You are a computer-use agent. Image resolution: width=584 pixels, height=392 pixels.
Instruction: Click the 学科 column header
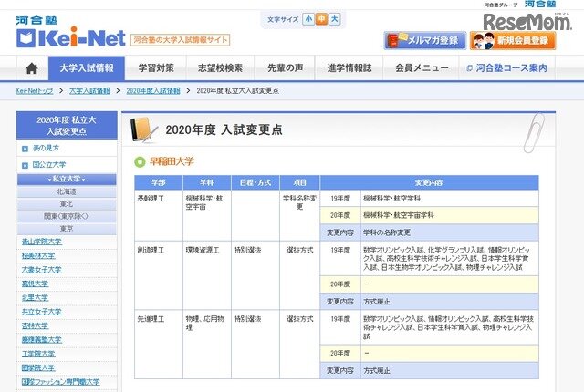[x=207, y=182]
